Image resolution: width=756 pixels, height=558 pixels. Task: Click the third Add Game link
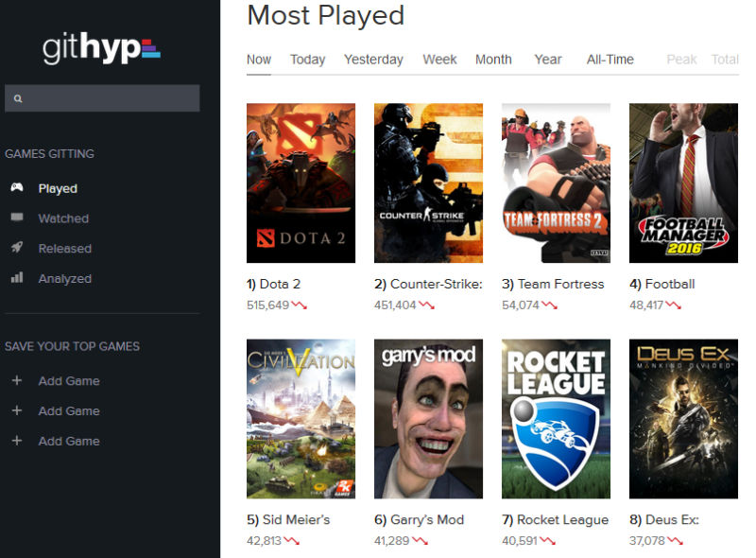(x=69, y=441)
